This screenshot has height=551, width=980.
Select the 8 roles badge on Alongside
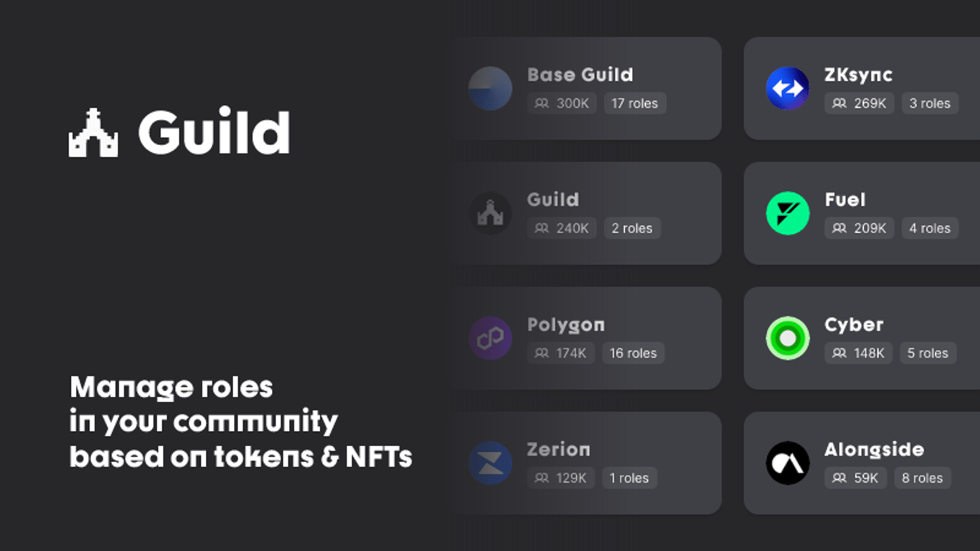[x=923, y=478]
